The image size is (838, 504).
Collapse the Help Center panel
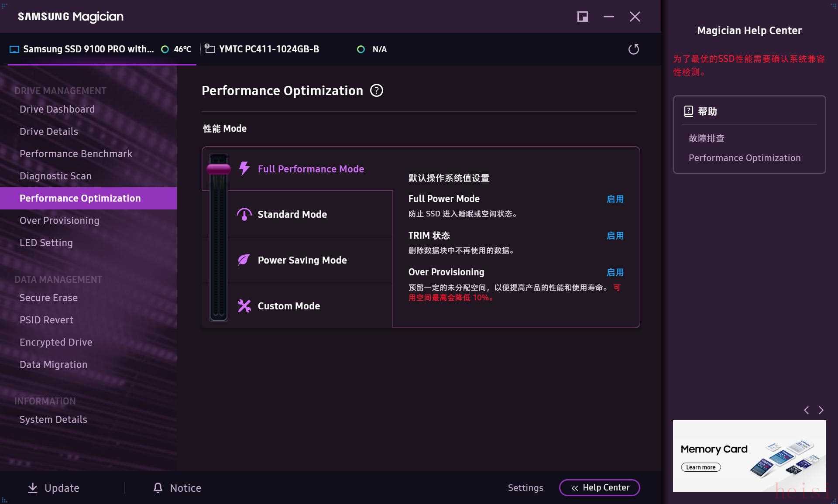[599, 487]
